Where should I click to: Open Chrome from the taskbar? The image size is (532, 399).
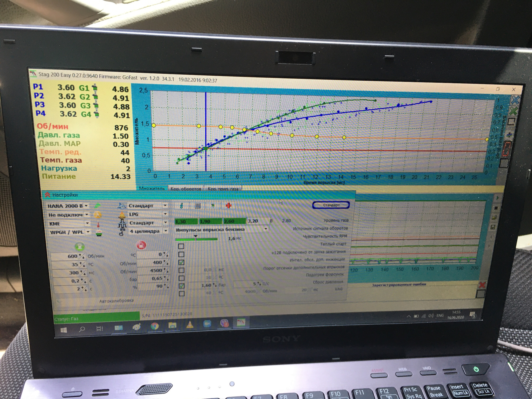tap(155, 326)
